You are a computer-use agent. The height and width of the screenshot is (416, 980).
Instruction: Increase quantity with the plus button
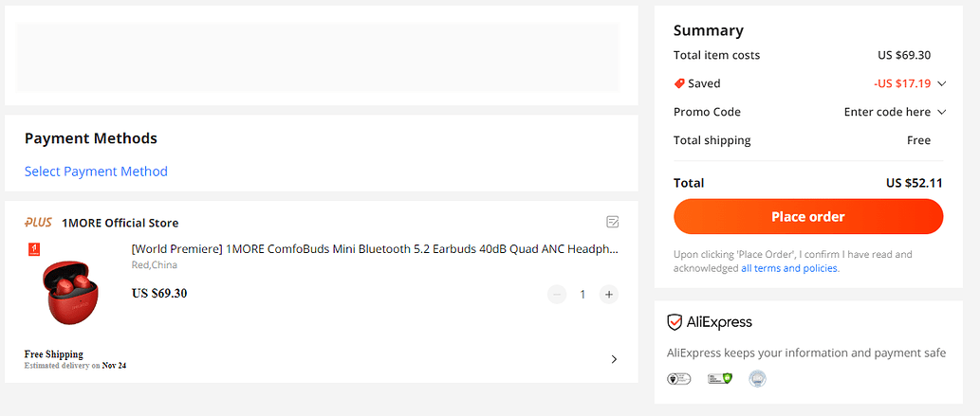point(609,294)
